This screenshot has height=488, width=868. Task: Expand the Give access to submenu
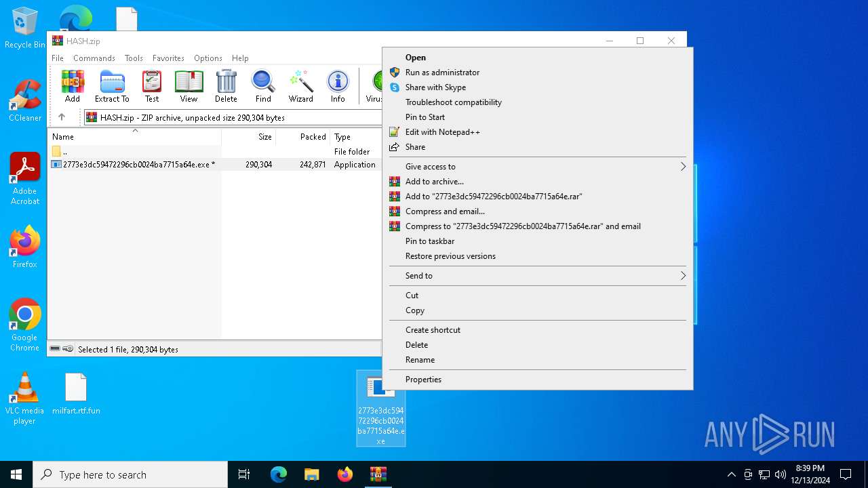pos(537,167)
